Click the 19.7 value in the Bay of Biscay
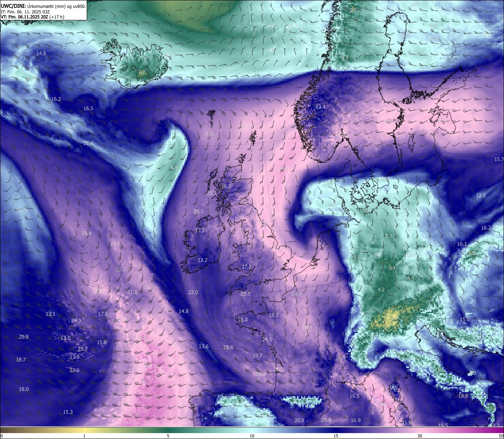504x439 pixels. (x=257, y=356)
